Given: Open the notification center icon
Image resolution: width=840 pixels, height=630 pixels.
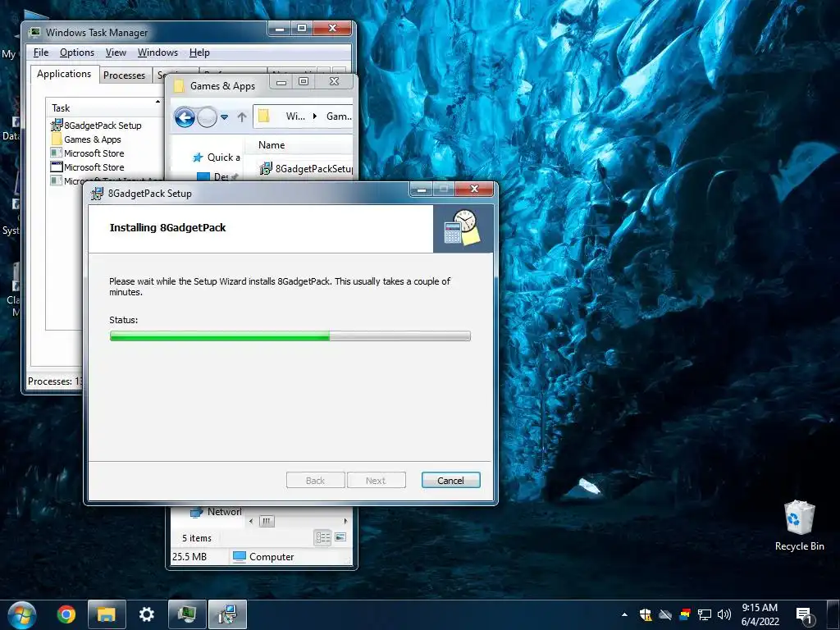Looking at the screenshot, I should coord(805,615).
